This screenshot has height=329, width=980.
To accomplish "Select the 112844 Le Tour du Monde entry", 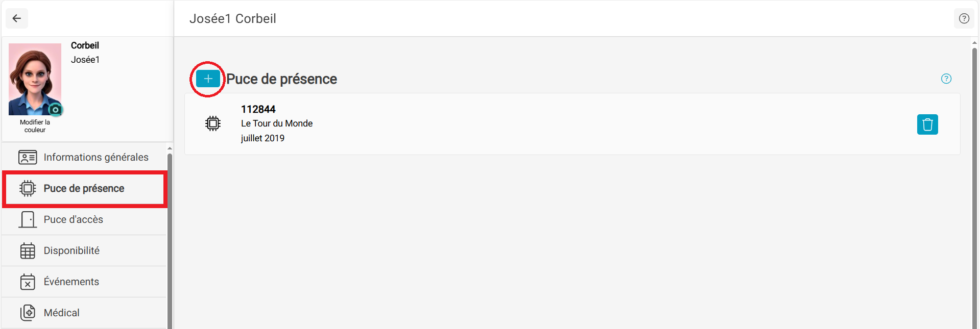I will pyautogui.click(x=572, y=124).
